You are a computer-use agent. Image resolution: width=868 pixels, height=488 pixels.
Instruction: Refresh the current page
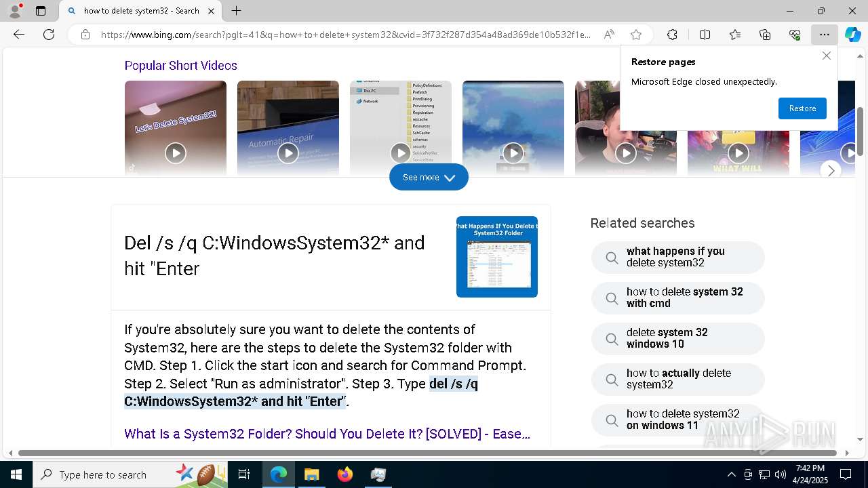[49, 35]
